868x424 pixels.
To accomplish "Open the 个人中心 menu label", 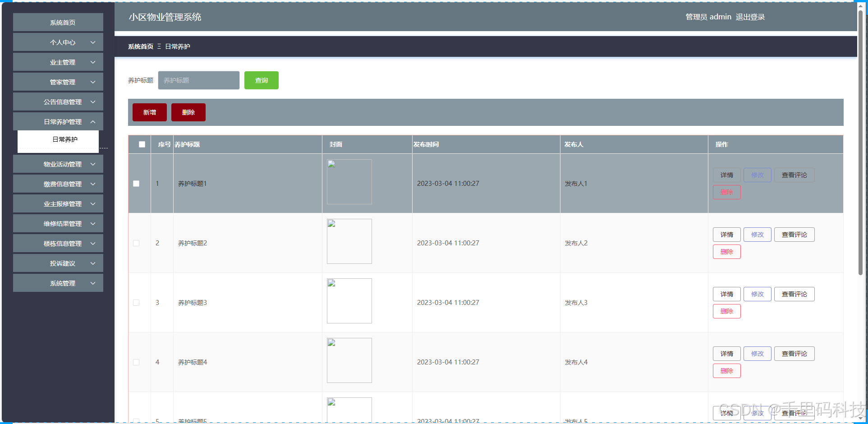I will [x=63, y=42].
